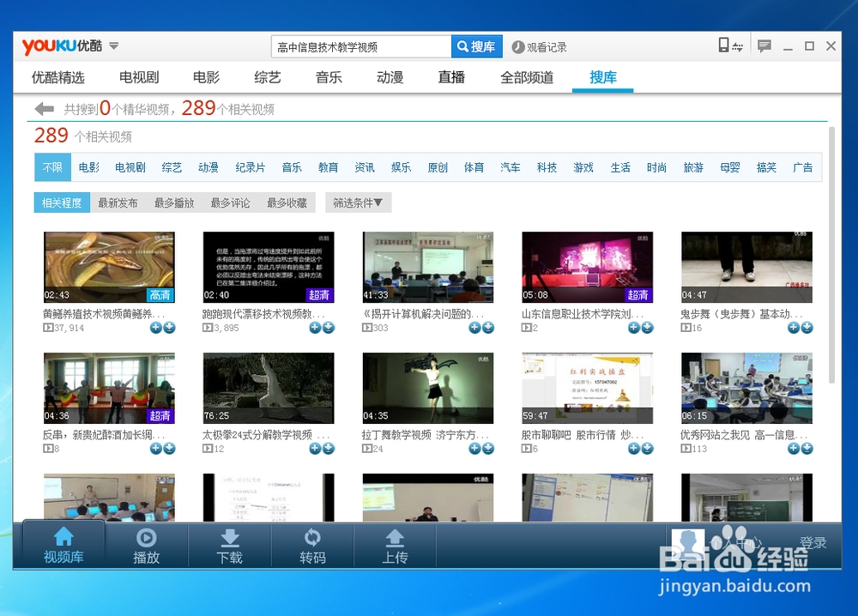Filter results by 原创 category

438,167
